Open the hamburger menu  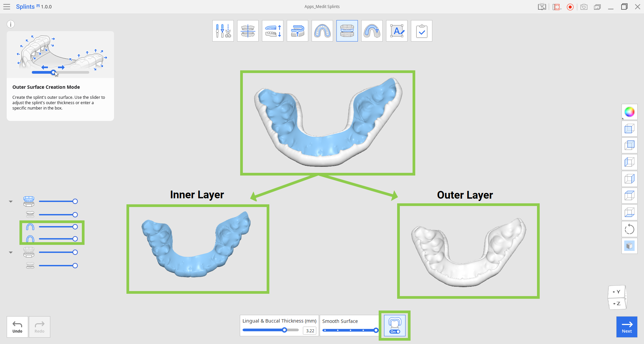[7, 7]
